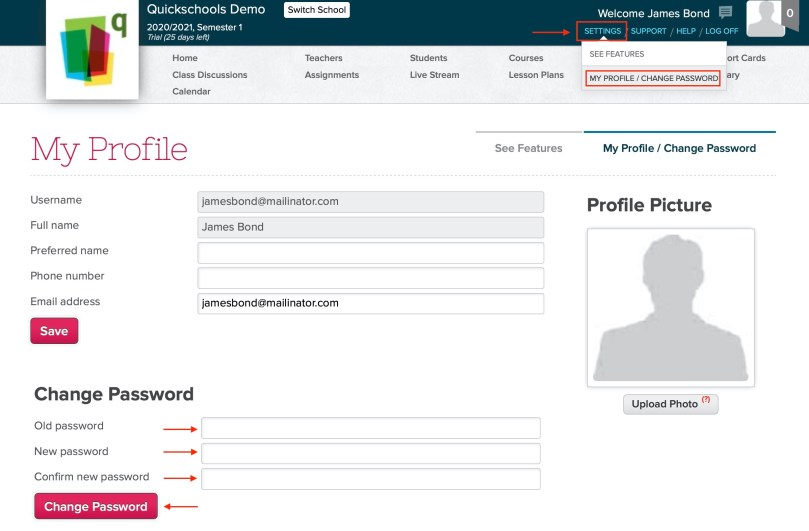Screen dimensions: 809x531
Task: Click the profile picture placeholder
Action: click(x=671, y=308)
